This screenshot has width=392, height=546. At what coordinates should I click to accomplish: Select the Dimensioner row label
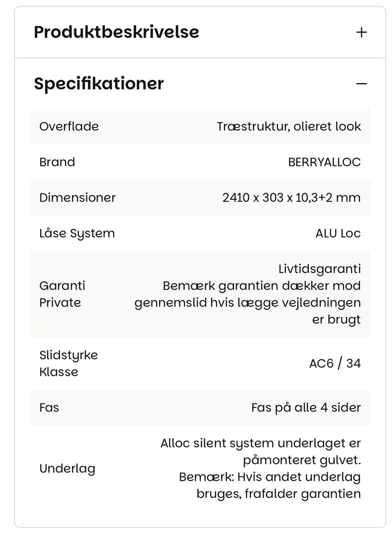(78, 197)
